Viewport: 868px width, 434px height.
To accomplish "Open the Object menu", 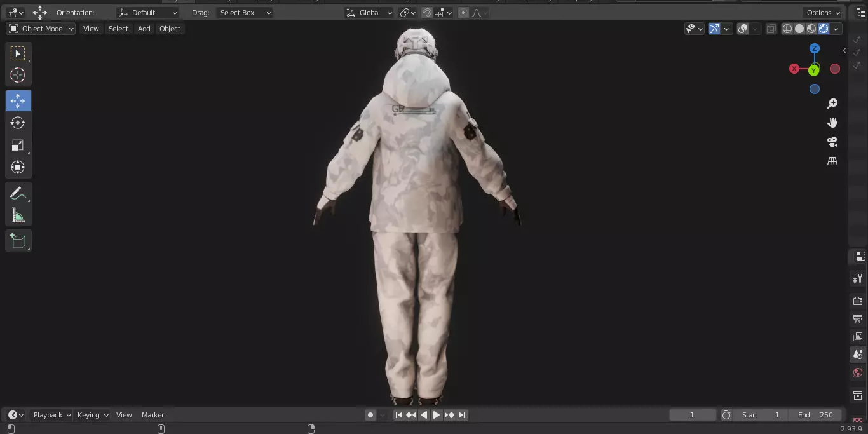I will pyautogui.click(x=170, y=29).
